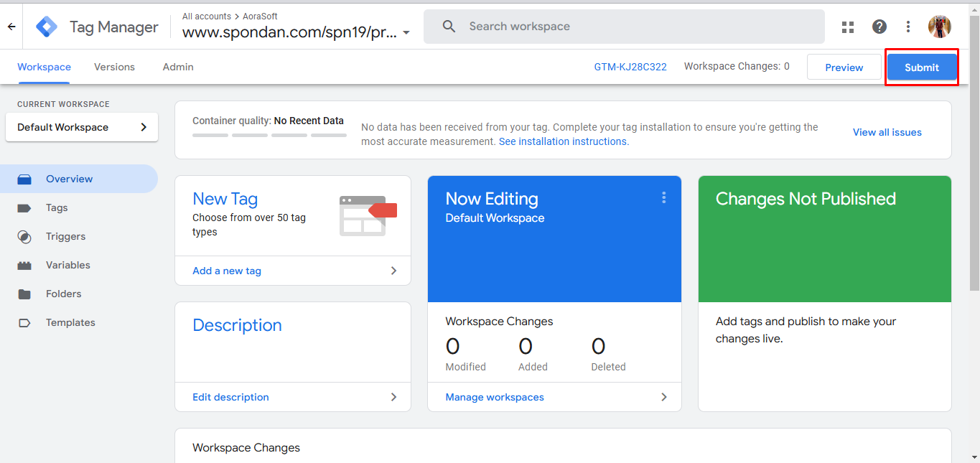Click the Tag Manager logo
The image size is (980, 463).
pyautogui.click(x=47, y=27)
